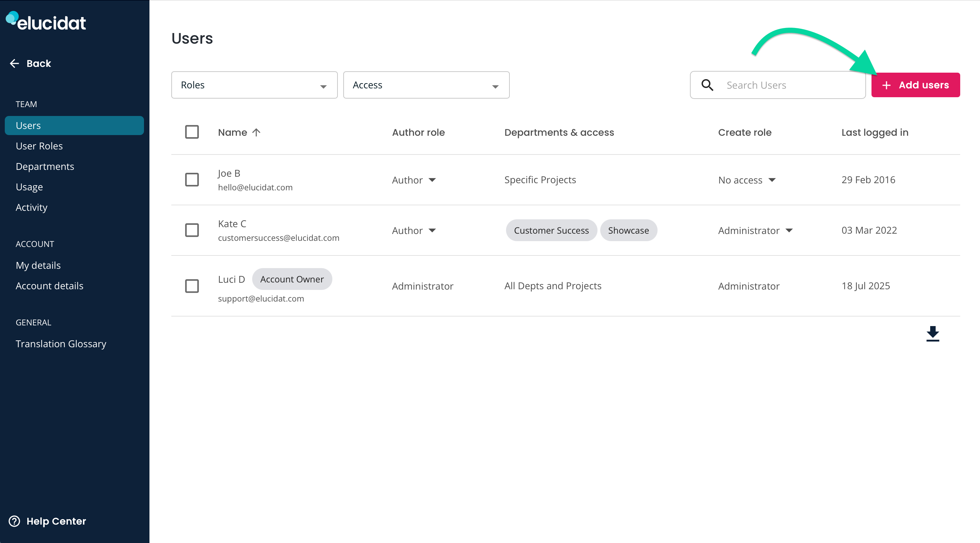Viewport: 980px width, 543px height.
Task: Expand Joe B's Author role dropdown
Action: point(414,180)
